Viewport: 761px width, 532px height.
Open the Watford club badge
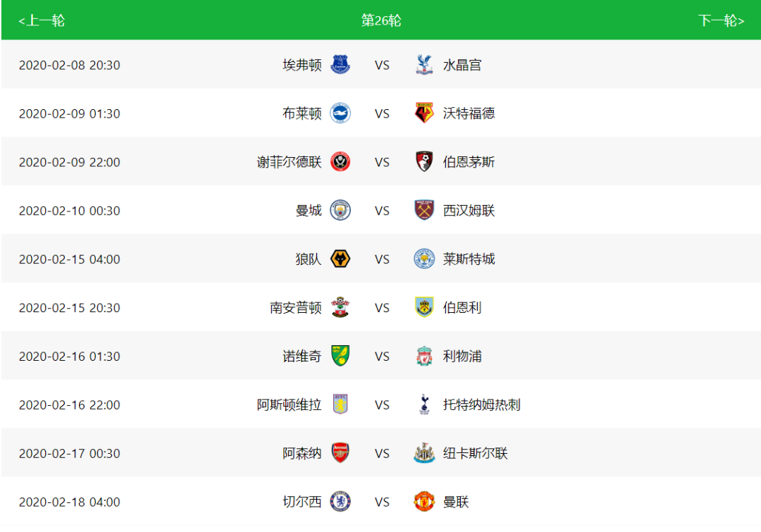424,113
